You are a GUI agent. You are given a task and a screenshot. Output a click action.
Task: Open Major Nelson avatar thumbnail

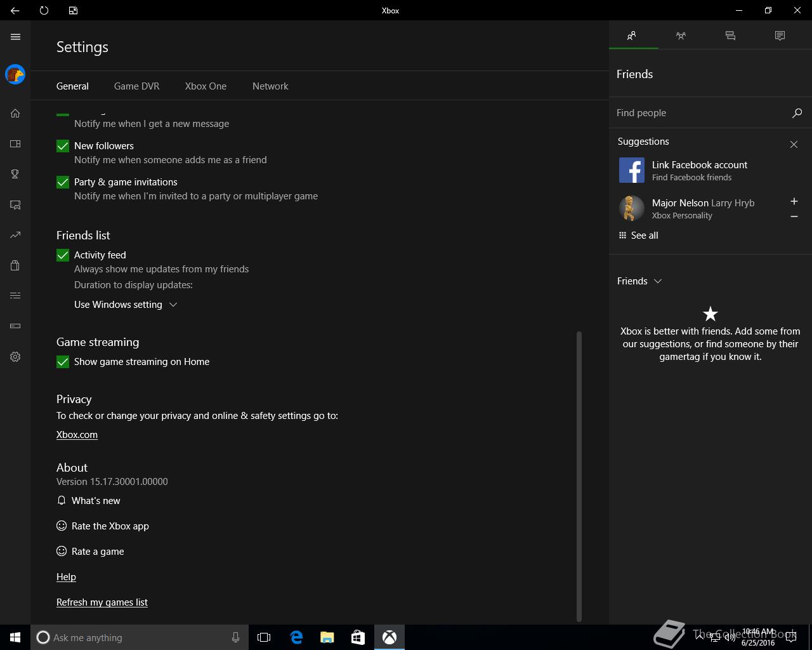pyautogui.click(x=632, y=208)
